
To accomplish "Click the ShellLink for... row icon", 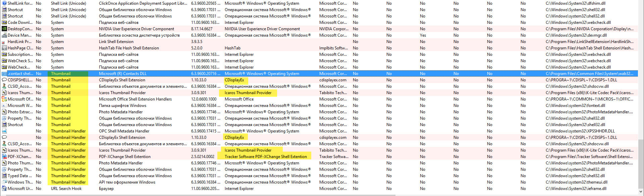I will (4, 3).
